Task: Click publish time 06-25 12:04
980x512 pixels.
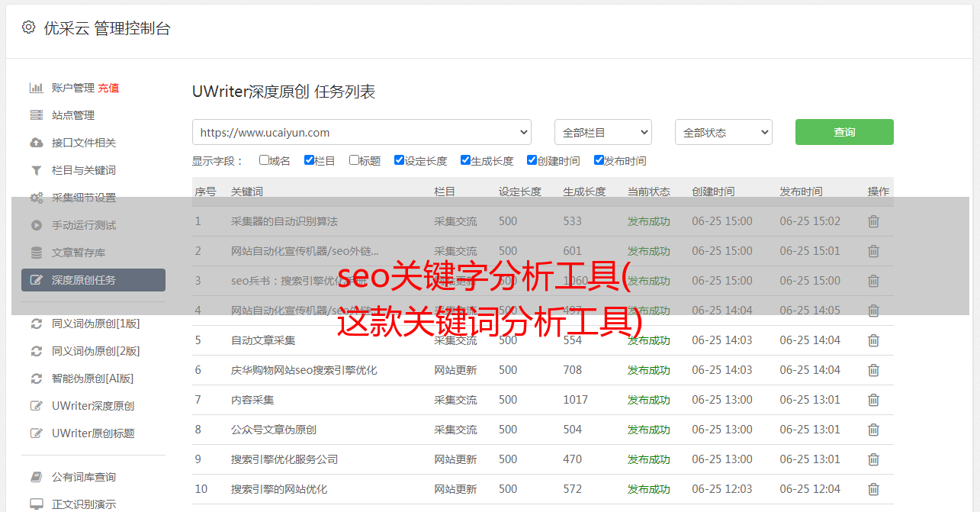Action: (x=810, y=489)
